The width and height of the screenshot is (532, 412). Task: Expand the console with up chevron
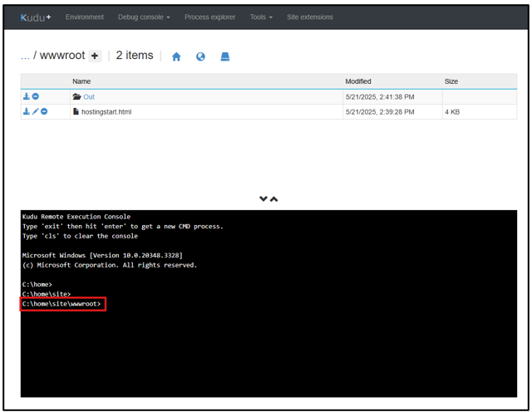click(273, 199)
